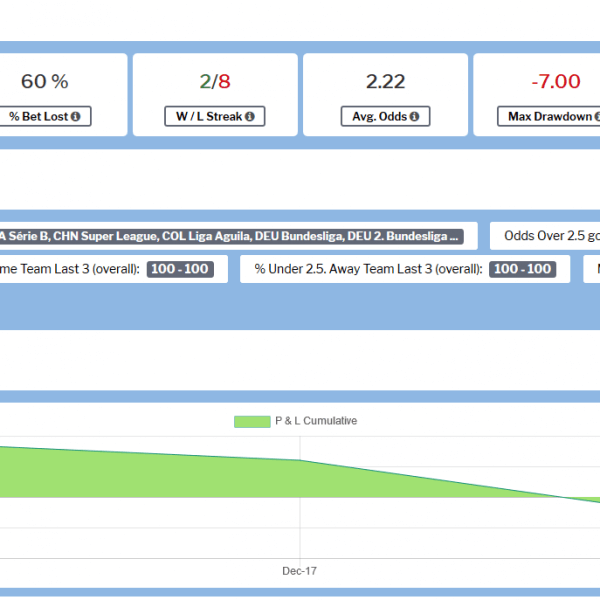Click the Dec-17 axis label on chart

click(x=299, y=571)
